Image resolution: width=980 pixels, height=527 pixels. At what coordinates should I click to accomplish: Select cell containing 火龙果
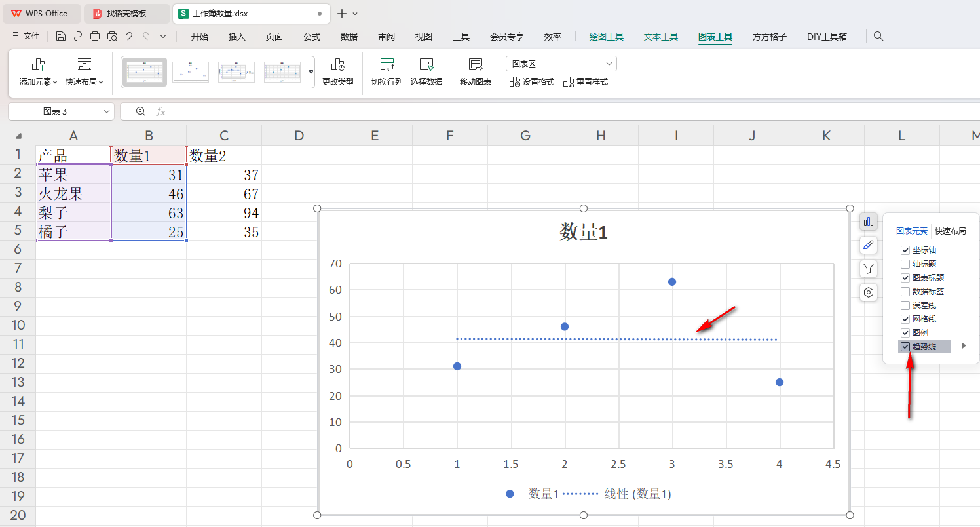73,194
